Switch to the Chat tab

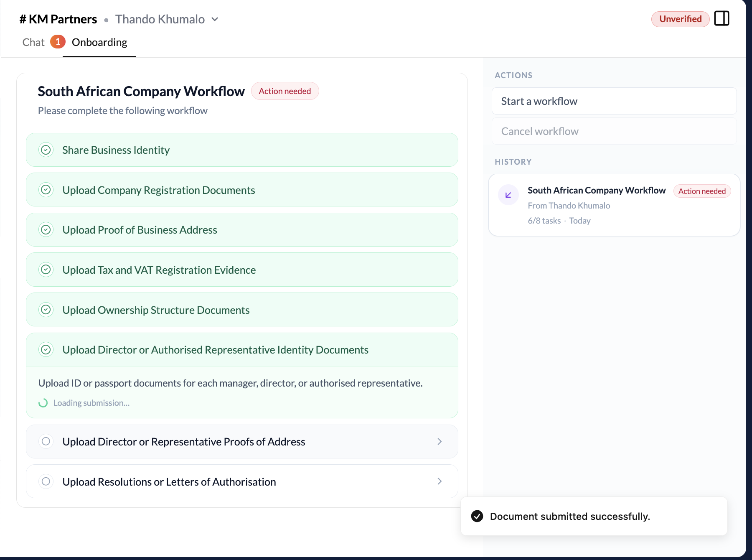coord(33,42)
